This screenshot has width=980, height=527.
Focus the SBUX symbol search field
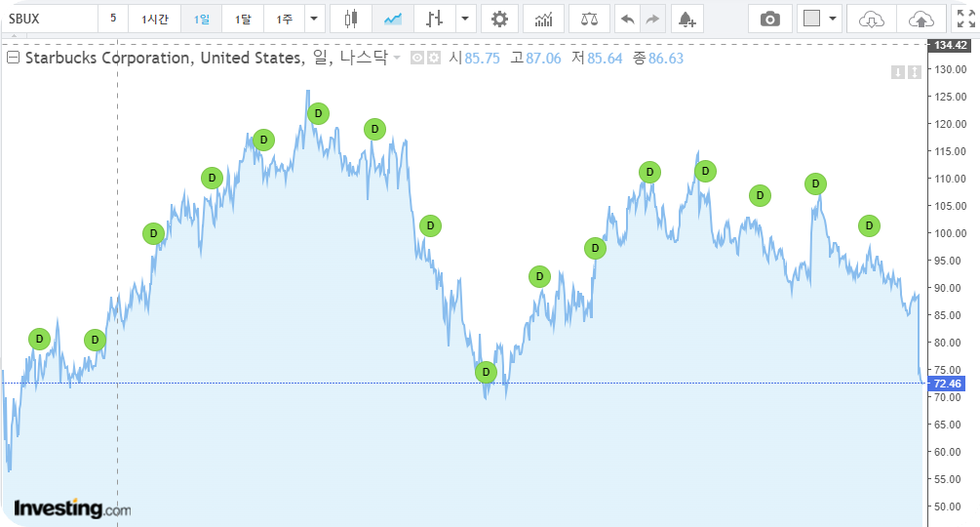[x=50, y=19]
